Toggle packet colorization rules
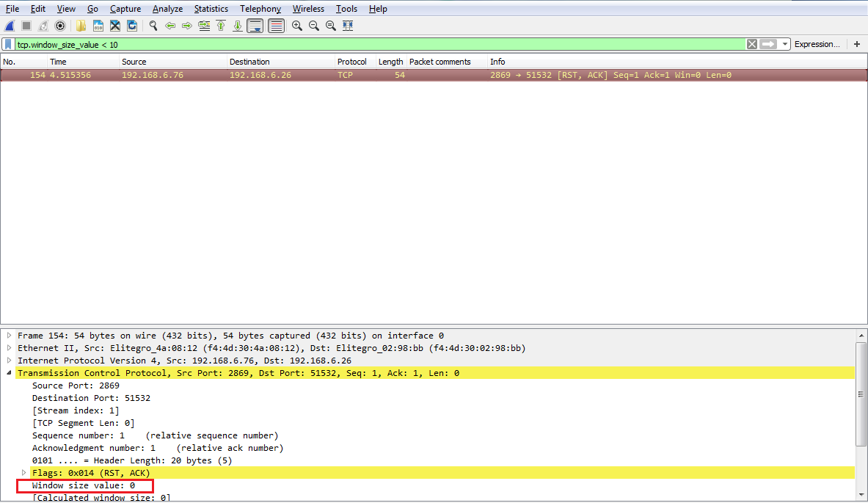 tap(276, 26)
